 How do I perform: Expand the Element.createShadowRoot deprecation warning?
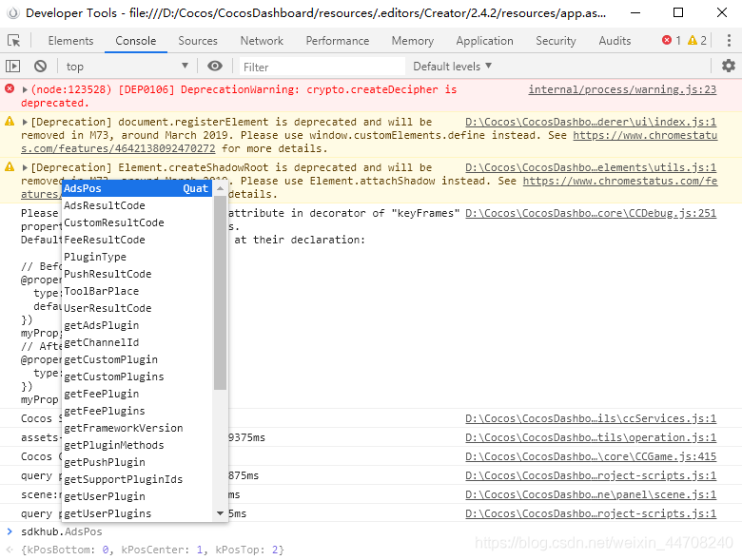25,167
